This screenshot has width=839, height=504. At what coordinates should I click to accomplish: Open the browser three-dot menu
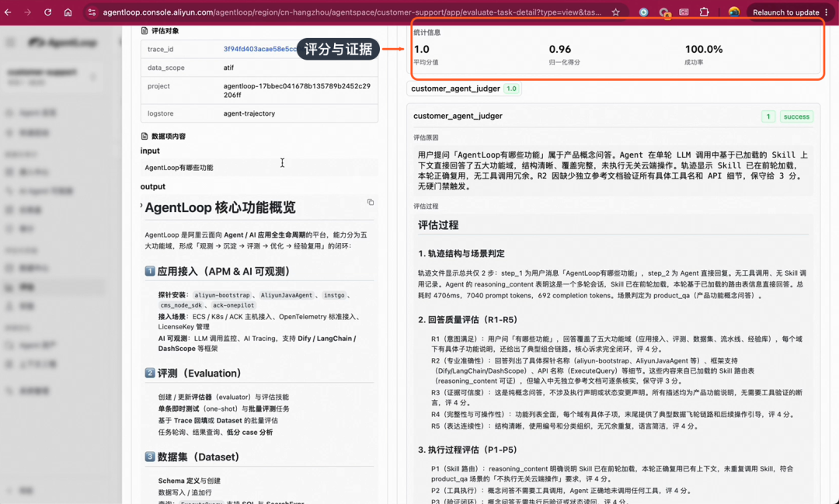point(827,12)
